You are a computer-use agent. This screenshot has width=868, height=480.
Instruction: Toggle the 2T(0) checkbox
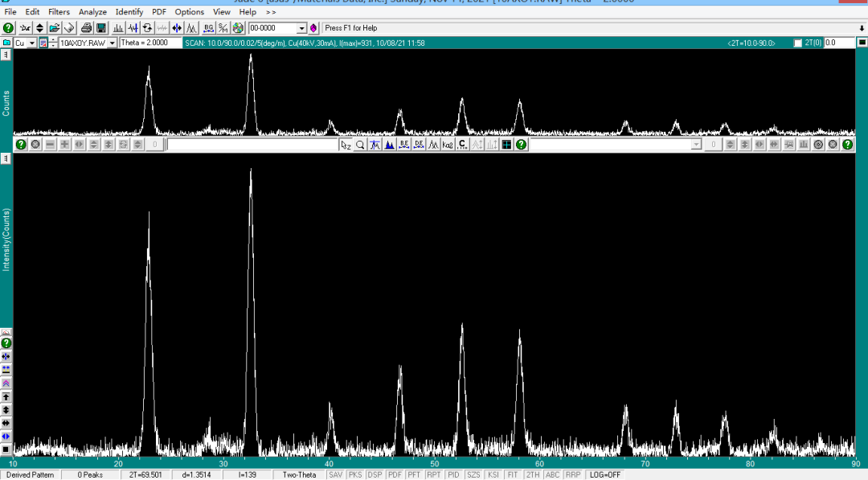coord(797,43)
